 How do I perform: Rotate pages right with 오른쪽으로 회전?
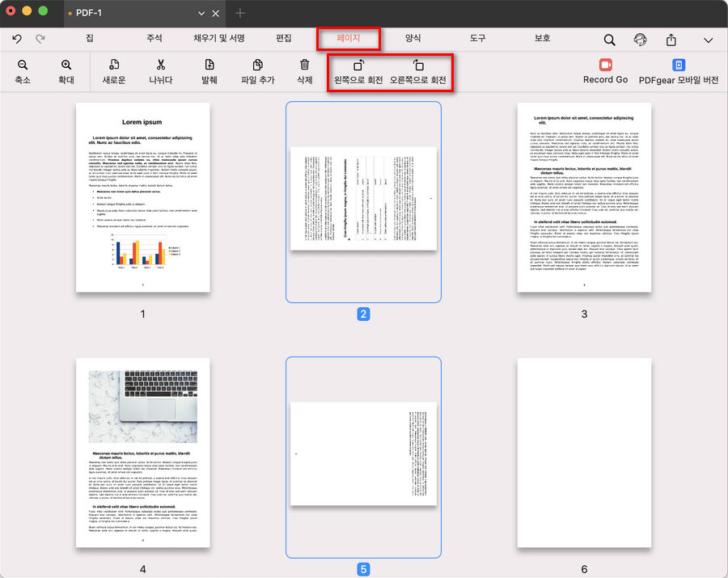point(417,65)
